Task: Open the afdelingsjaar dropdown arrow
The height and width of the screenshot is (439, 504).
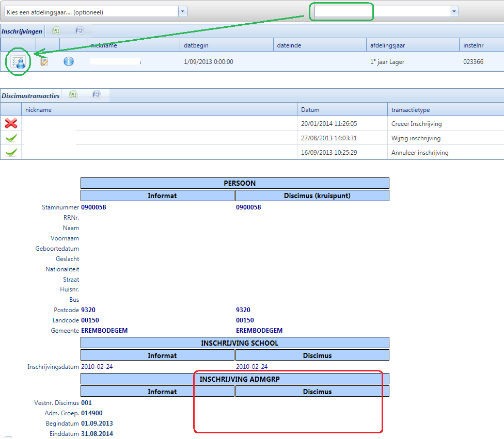Action: pos(182,11)
